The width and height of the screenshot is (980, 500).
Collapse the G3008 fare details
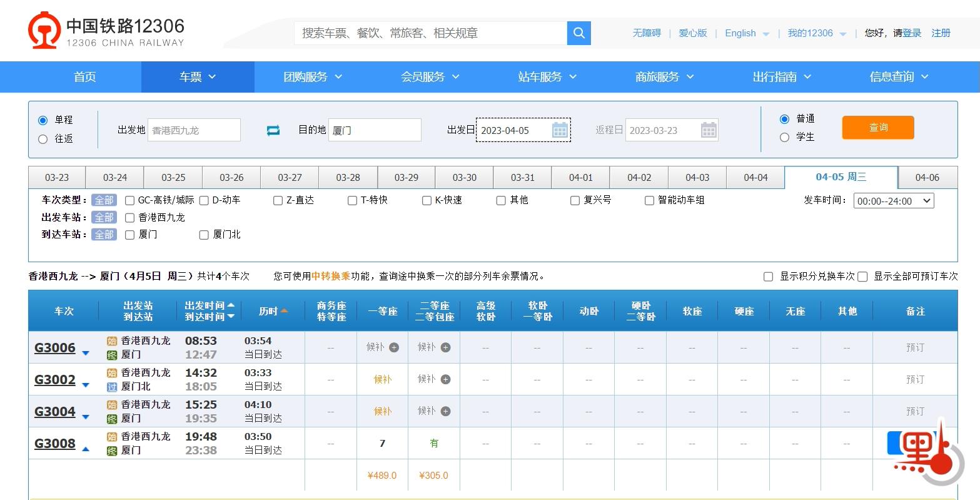[x=86, y=449]
